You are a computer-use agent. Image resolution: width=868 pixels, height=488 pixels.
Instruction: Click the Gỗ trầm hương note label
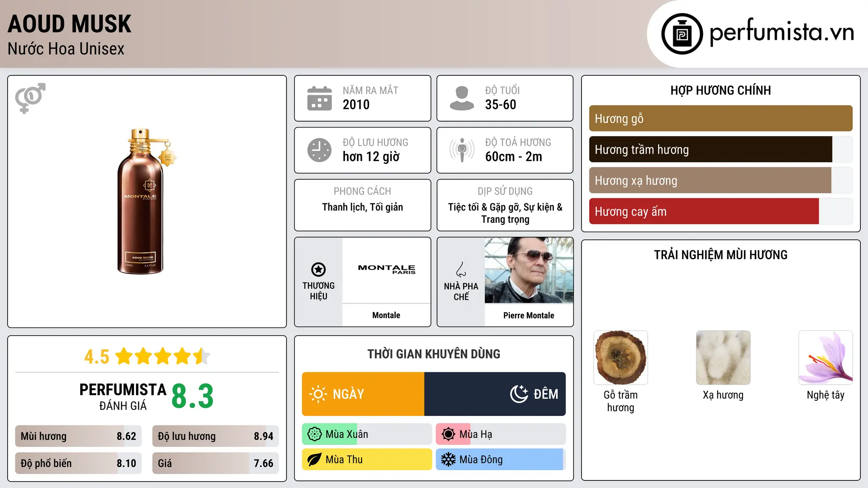[x=620, y=401]
